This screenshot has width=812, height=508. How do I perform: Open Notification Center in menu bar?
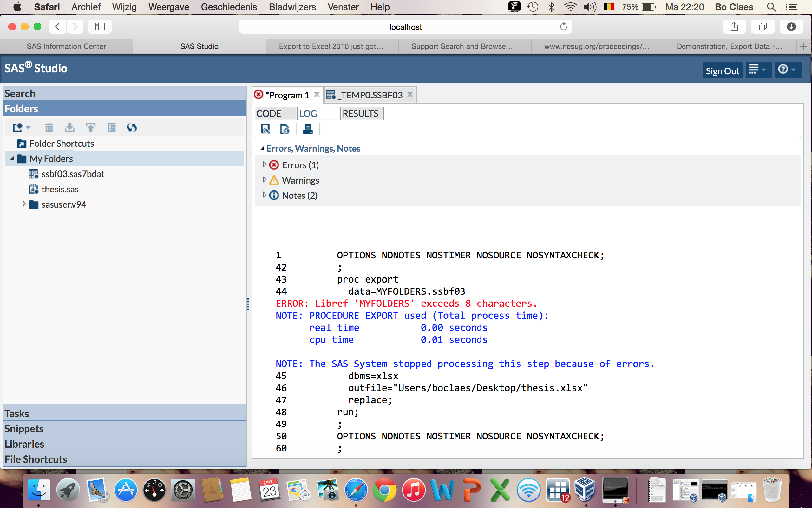pyautogui.click(x=792, y=7)
